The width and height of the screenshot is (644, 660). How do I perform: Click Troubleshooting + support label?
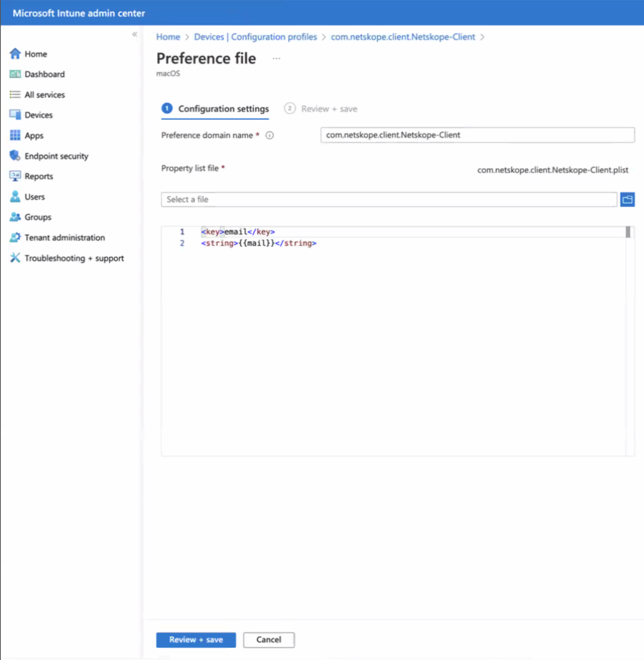pyautogui.click(x=74, y=258)
